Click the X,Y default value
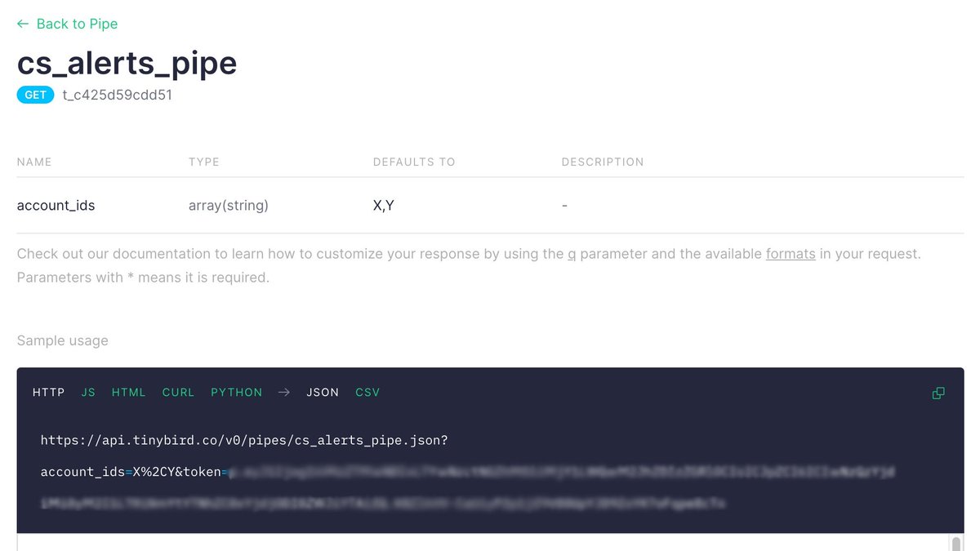 (x=384, y=206)
